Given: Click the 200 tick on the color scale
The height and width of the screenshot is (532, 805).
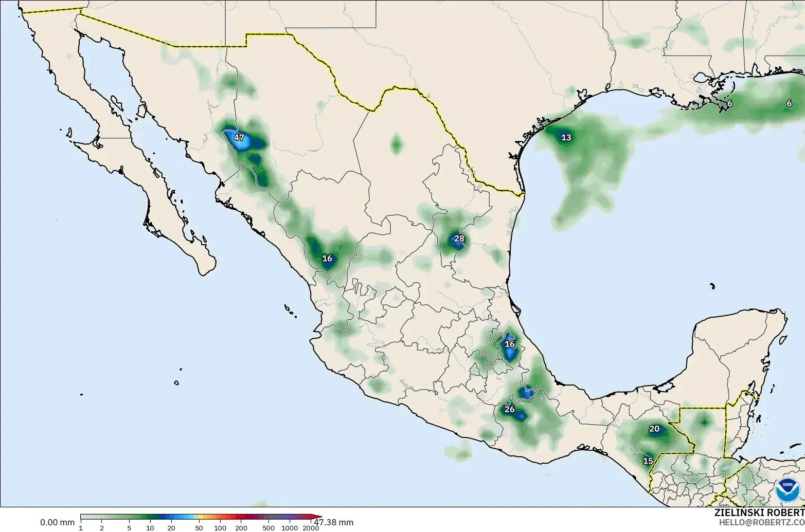Looking at the screenshot, I should (241, 528).
